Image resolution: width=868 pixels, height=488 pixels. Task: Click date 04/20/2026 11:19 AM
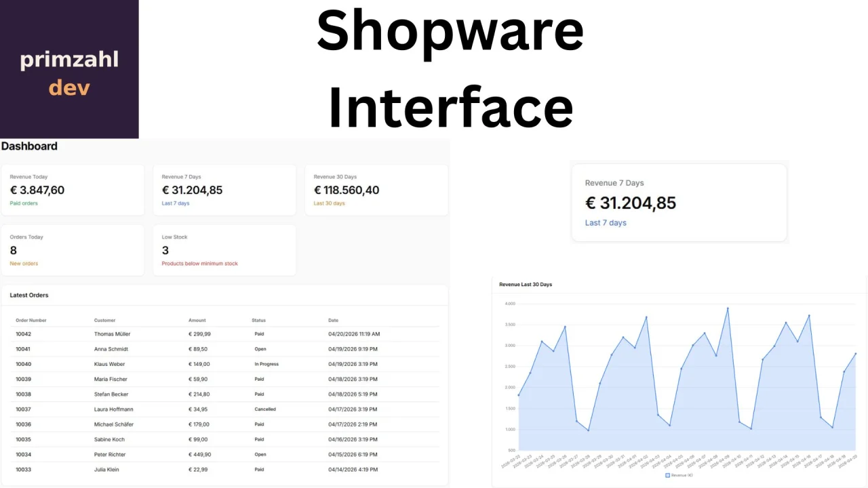tap(354, 334)
